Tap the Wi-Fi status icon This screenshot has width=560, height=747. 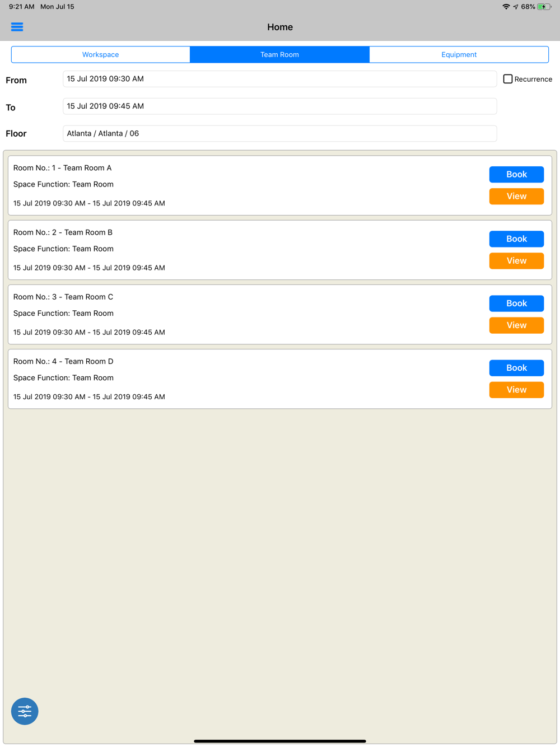(506, 7)
